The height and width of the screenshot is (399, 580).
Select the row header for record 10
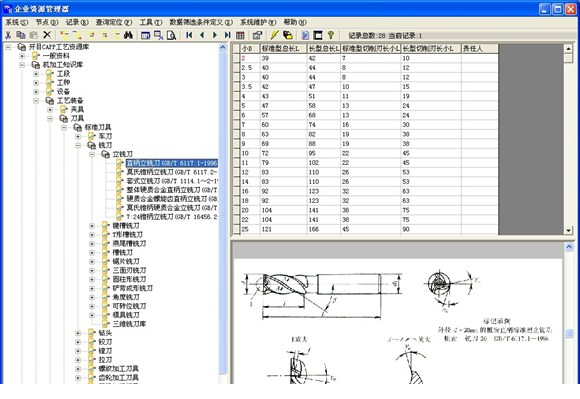point(236,153)
